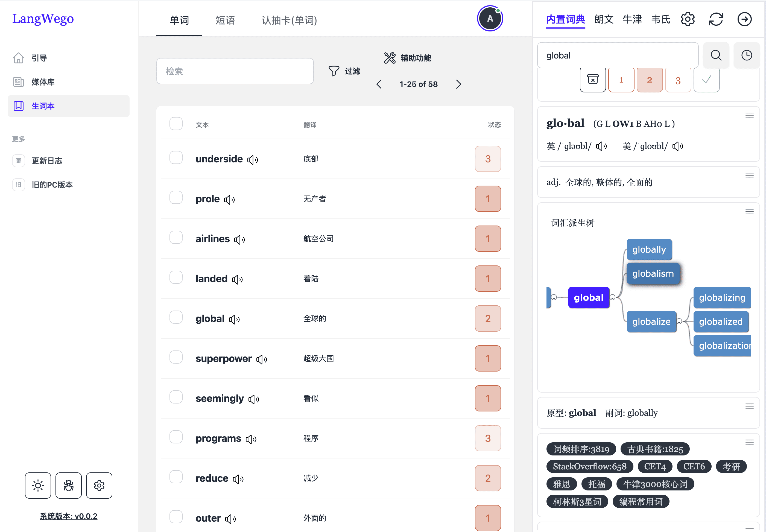Image resolution: width=766 pixels, height=532 pixels.
Task: Select globalism node in derivation tree
Action: (x=653, y=273)
